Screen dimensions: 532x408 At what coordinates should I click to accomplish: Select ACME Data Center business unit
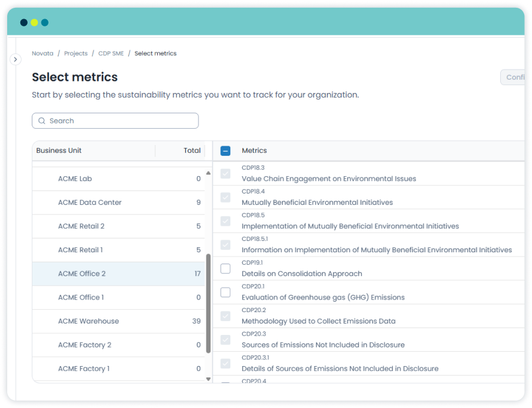pyautogui.click(x=118, y=203)
